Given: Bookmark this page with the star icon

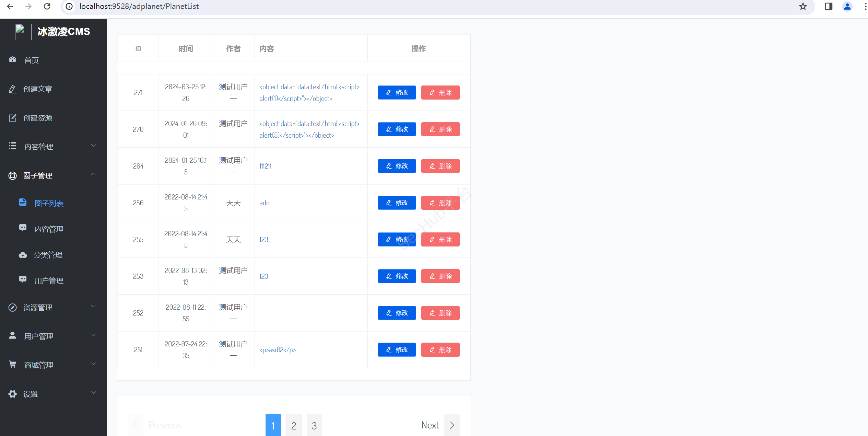Looking at the screenshot, I should 803,7.
